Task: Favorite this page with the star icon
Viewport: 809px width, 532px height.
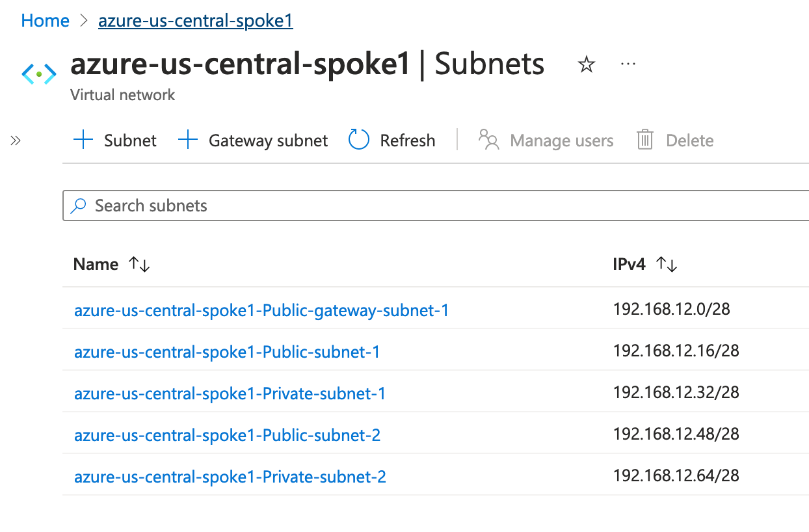Action: tap(587, 64)
